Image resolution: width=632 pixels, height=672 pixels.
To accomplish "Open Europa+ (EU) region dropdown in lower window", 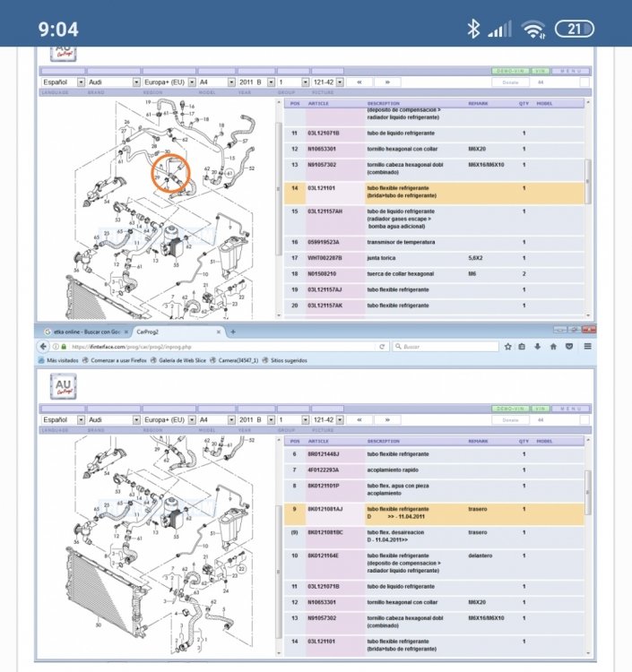I will click(x=169, y=419).
